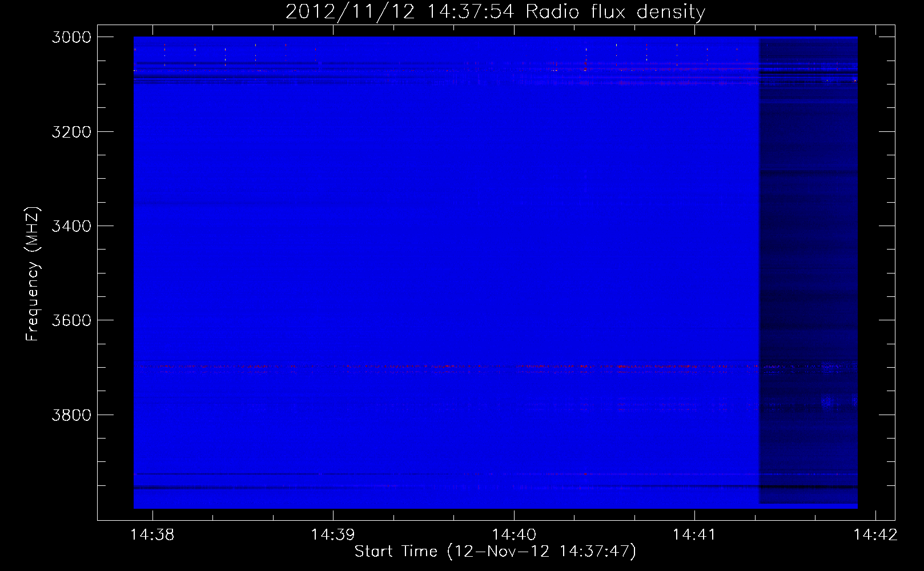
Task: Click the red emission band near 3700 MHz
Action: pyautogui.click(x=445, y=368)
